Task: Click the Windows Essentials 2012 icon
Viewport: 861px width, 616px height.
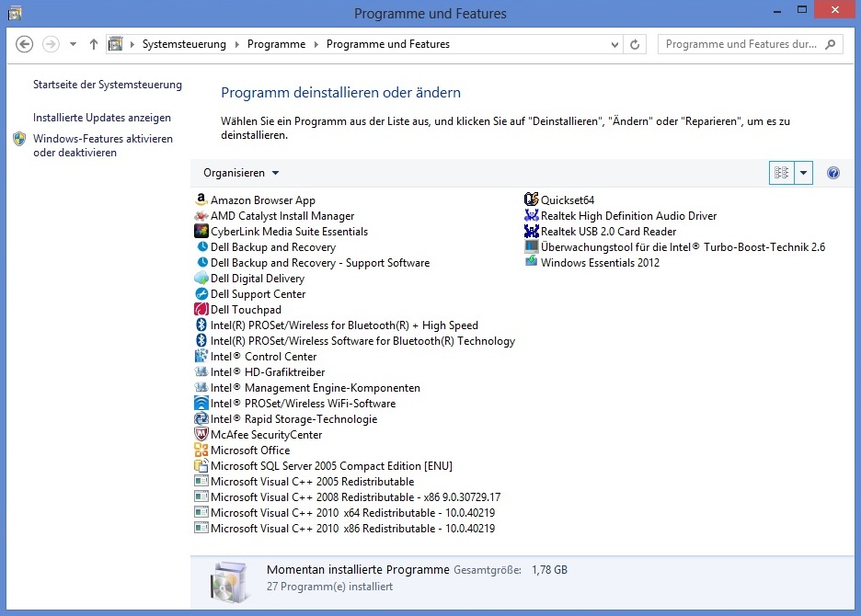Action: click(x=532, y=262)
